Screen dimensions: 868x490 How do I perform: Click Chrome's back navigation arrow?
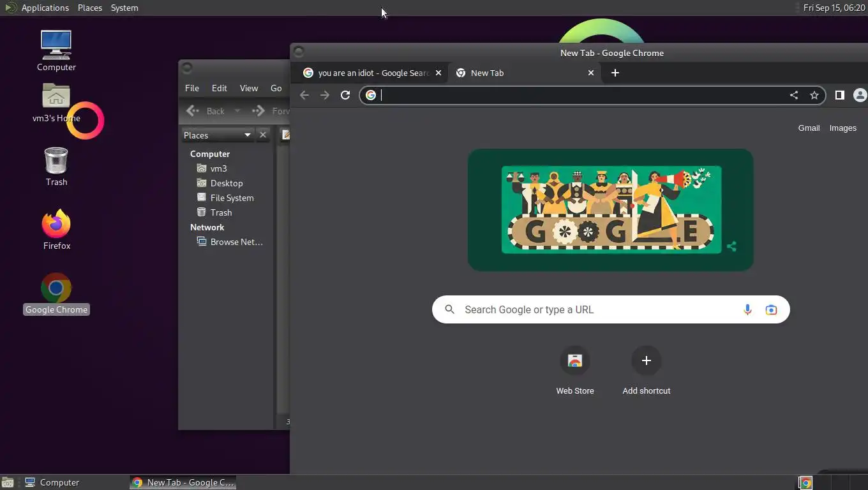(304, 95)
